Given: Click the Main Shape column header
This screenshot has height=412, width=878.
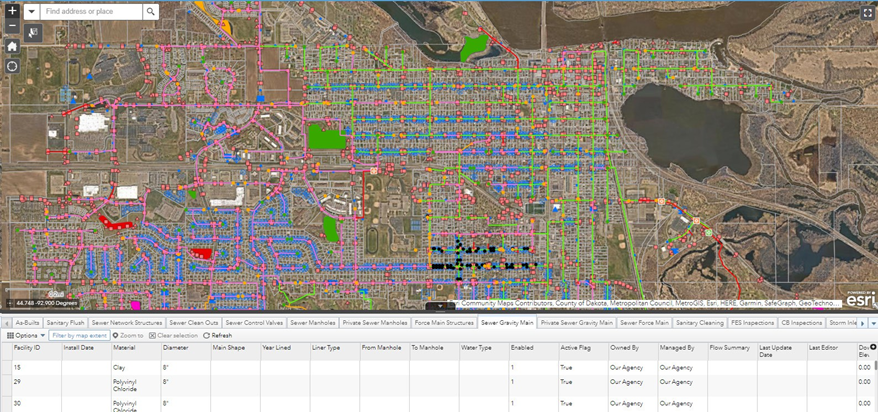Looking at the screenshot, I should (x=236, y=351).
